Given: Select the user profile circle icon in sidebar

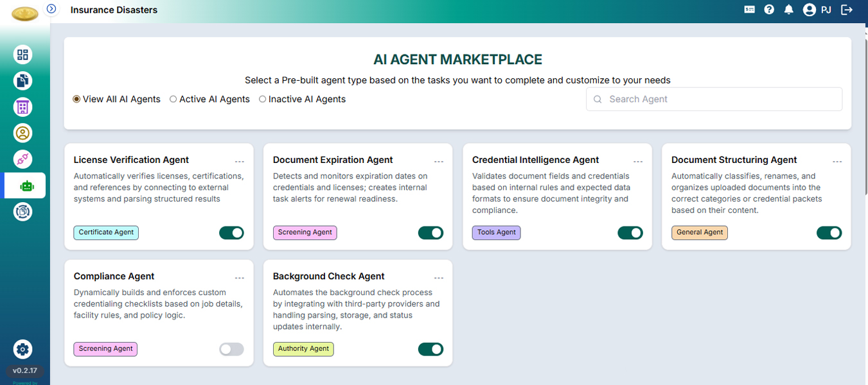Looking at the screenshot, I should 22,133.
